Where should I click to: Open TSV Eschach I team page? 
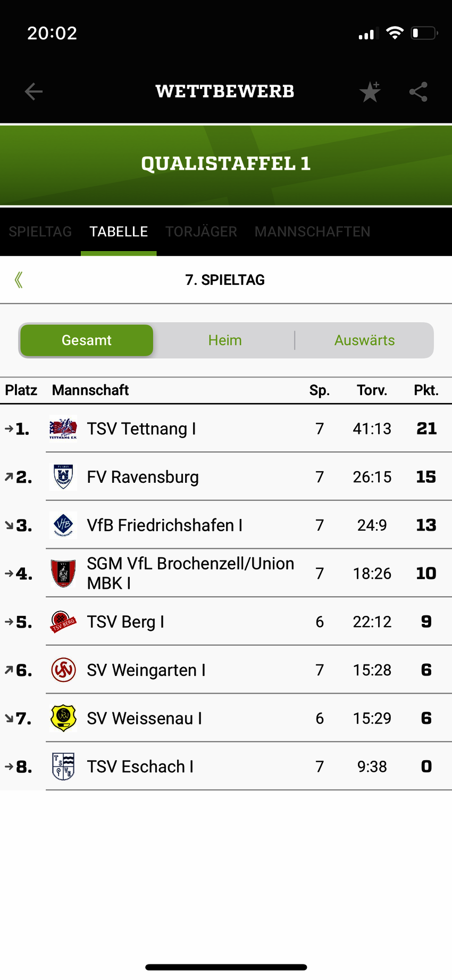click(140, 767)
